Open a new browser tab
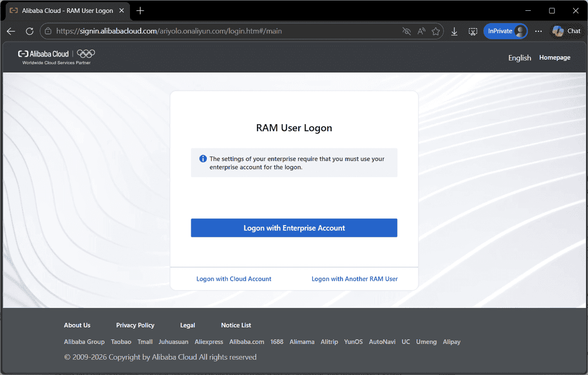The height and width of the screenshot is (375, 588). pos(141,10)
